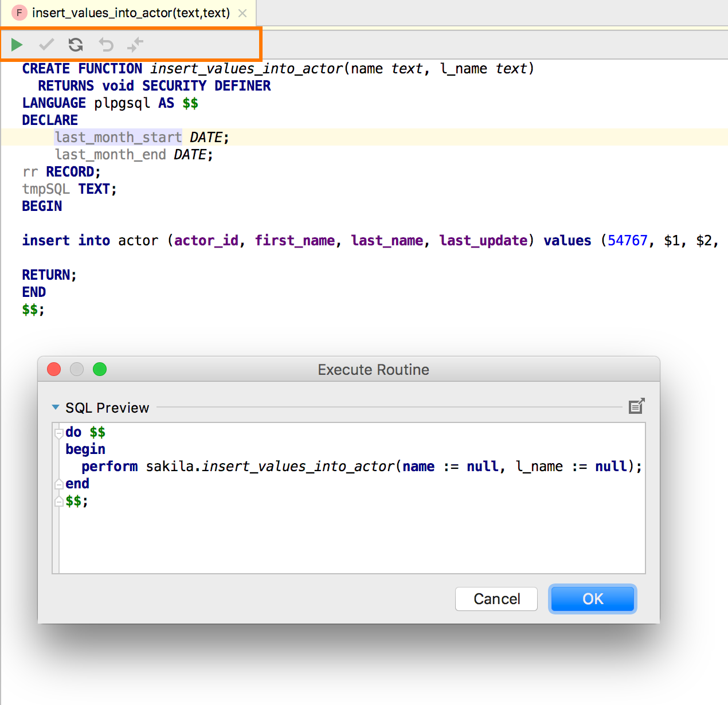Screen dimensions: 728x705
Task: Click the function 'F' icon on the tab
Action: pos(19,13)
